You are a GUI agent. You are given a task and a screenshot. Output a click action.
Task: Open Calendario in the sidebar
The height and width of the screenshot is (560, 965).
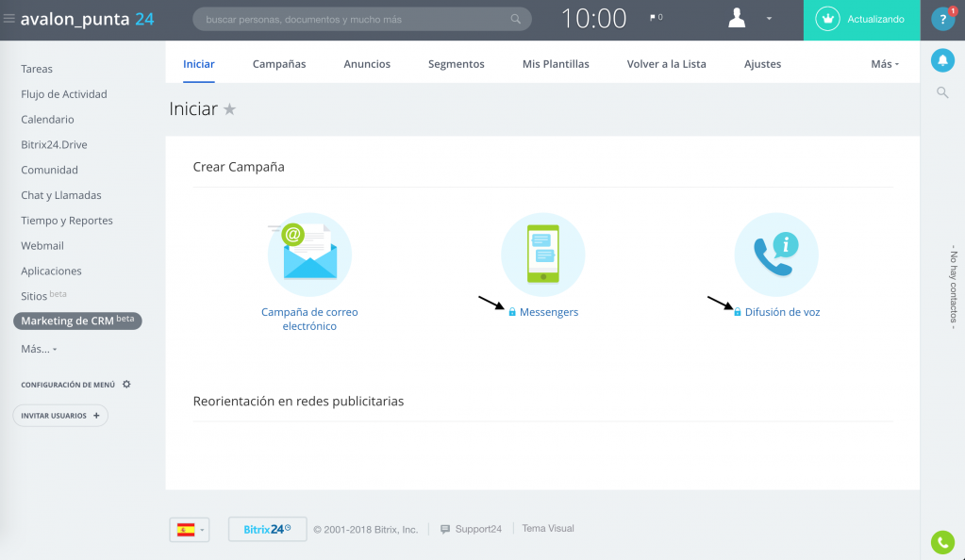tap(47, 120)
